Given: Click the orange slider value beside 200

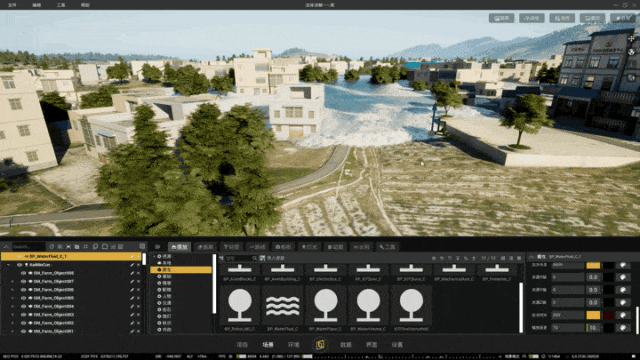Looking at the screenshot, I should click(593, 315).
